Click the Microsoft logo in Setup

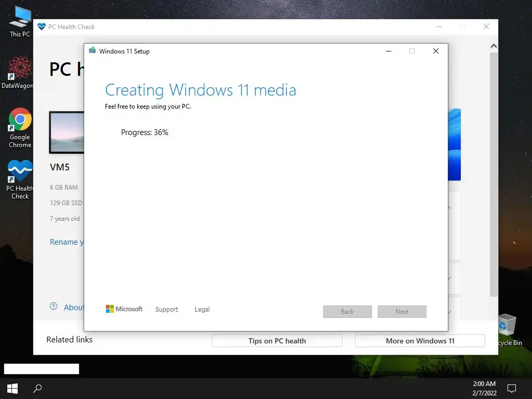124,309
